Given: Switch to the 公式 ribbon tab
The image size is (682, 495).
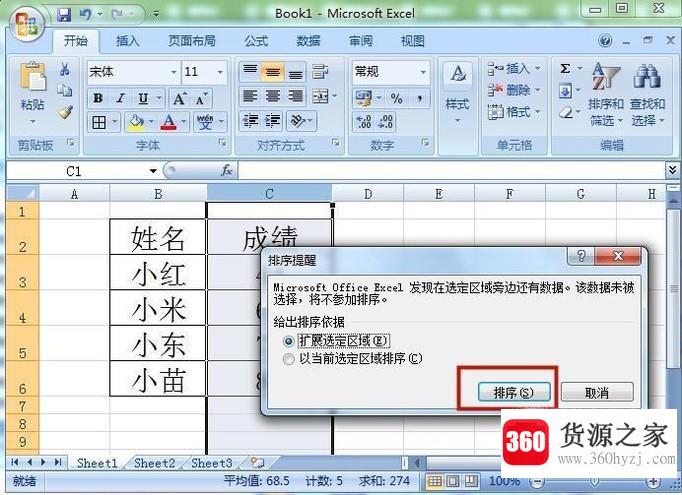Looking at the screenshot, I should 256,41.
